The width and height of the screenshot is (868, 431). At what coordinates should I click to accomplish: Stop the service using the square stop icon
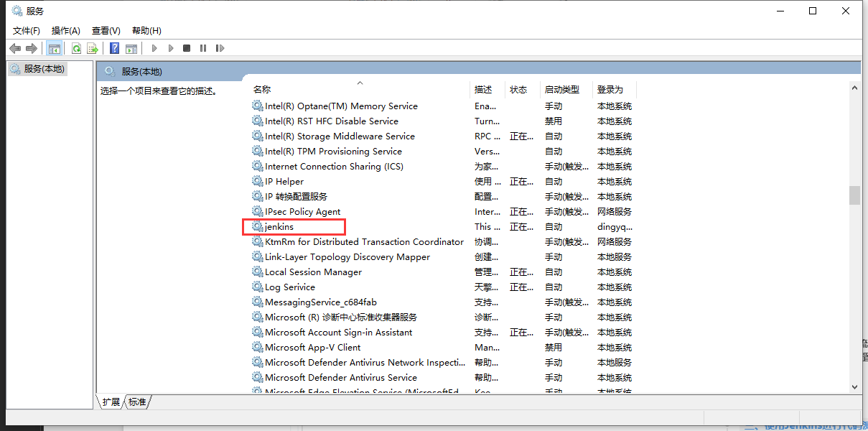pyautogui.click(x=187, y=47)
